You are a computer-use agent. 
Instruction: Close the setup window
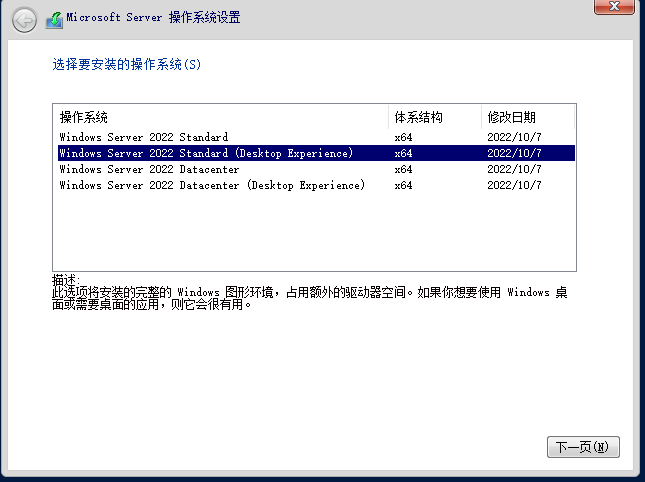(x=614, y=6)
